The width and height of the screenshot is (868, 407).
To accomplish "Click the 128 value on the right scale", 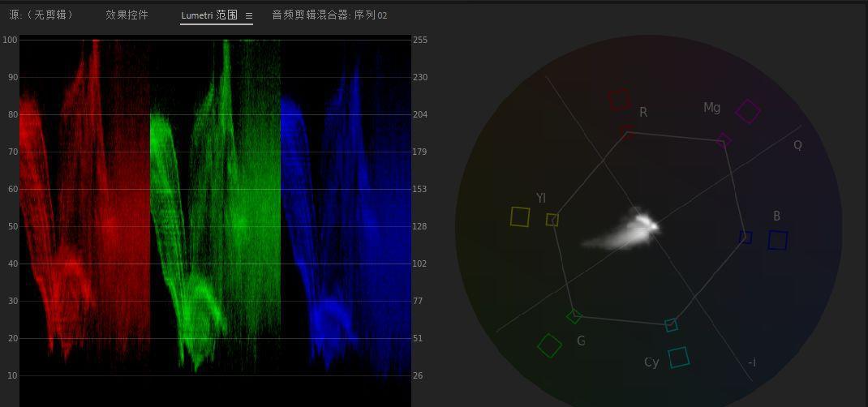I will pyautogui.click(x=420, y=226).
